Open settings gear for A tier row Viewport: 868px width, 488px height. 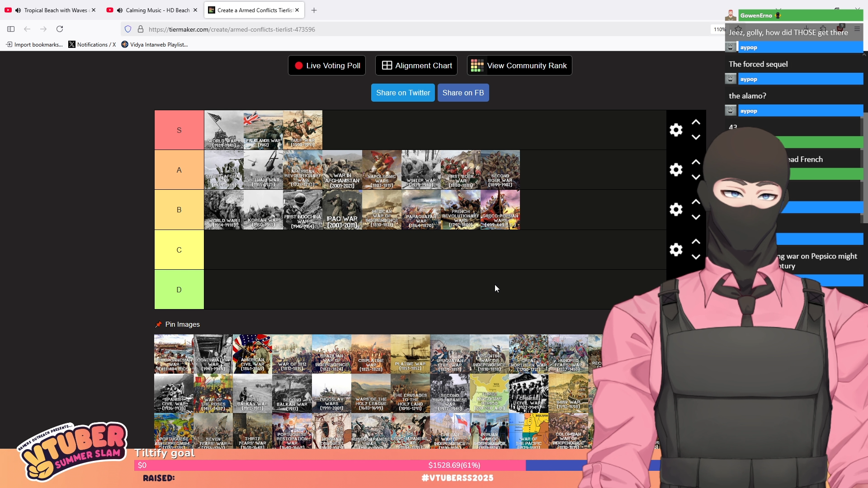pyautogui.click(x=676, y=170)
